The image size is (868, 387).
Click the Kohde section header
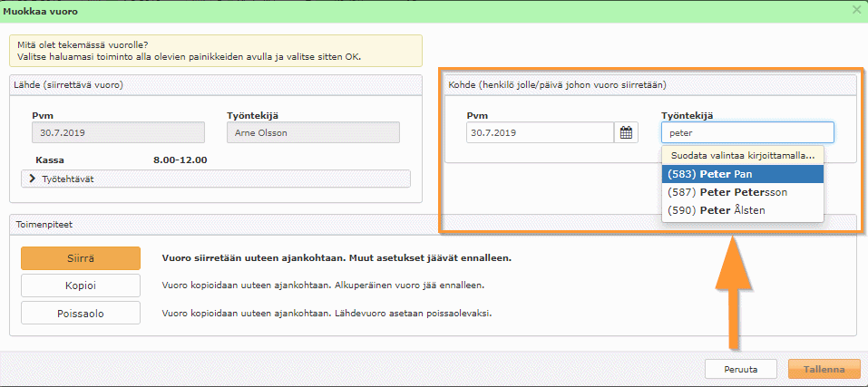tap(650, 85)
